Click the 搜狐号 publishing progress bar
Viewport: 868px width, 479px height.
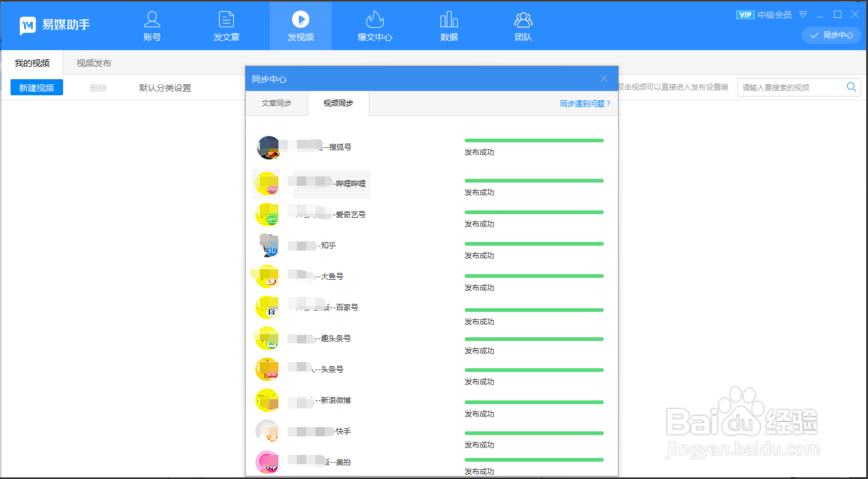(x=534, y=140)
